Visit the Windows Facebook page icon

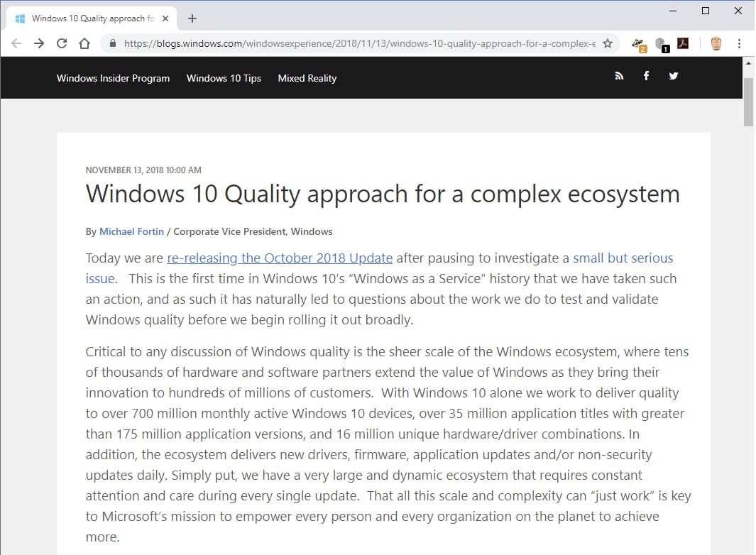(646, 76)
